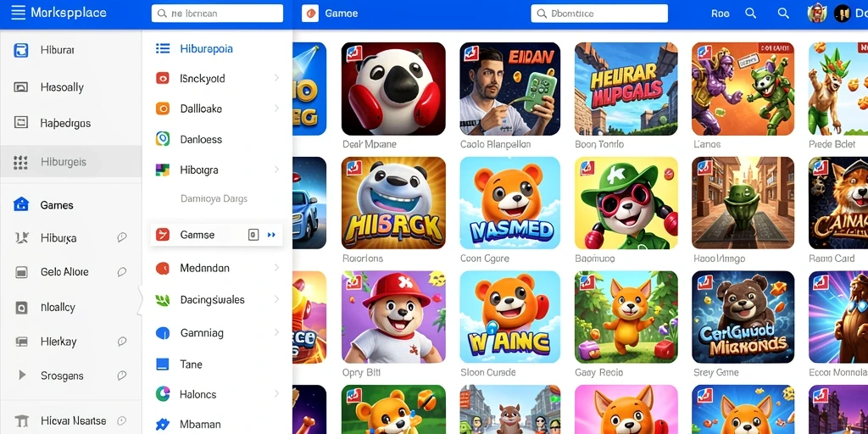The image size is (868, 434).
Task: Open the puzzle-piece Mbaman icon
Action: coord(162,425)
